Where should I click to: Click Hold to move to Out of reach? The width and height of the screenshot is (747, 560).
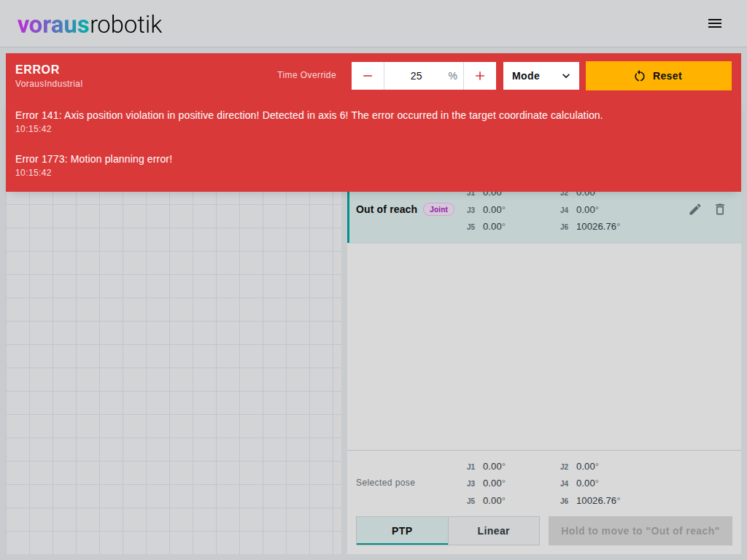pos(640,531)
